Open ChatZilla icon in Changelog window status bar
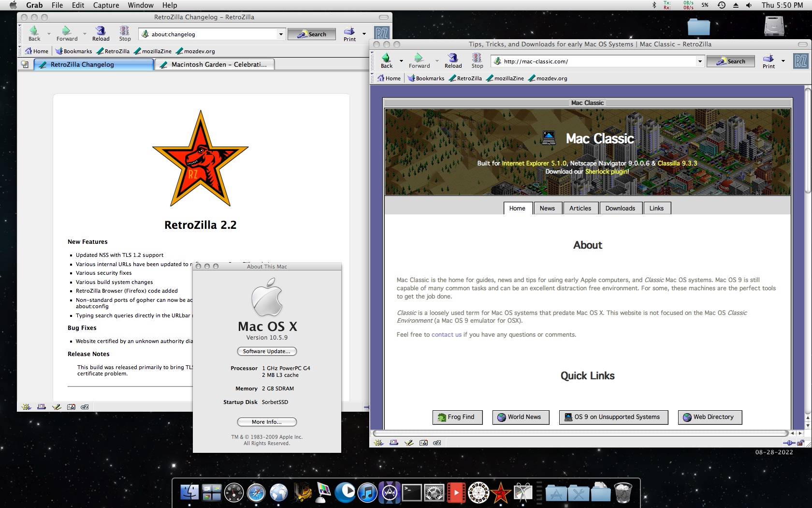812x508 pixels. [x=85, y=407]
